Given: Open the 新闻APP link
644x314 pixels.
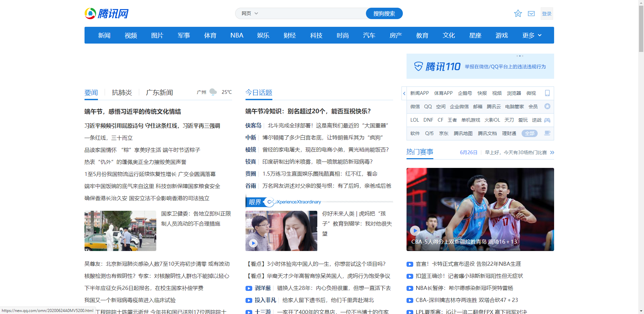Looking at the screenshot, I should pyautogui.click(x=420, y=93).
